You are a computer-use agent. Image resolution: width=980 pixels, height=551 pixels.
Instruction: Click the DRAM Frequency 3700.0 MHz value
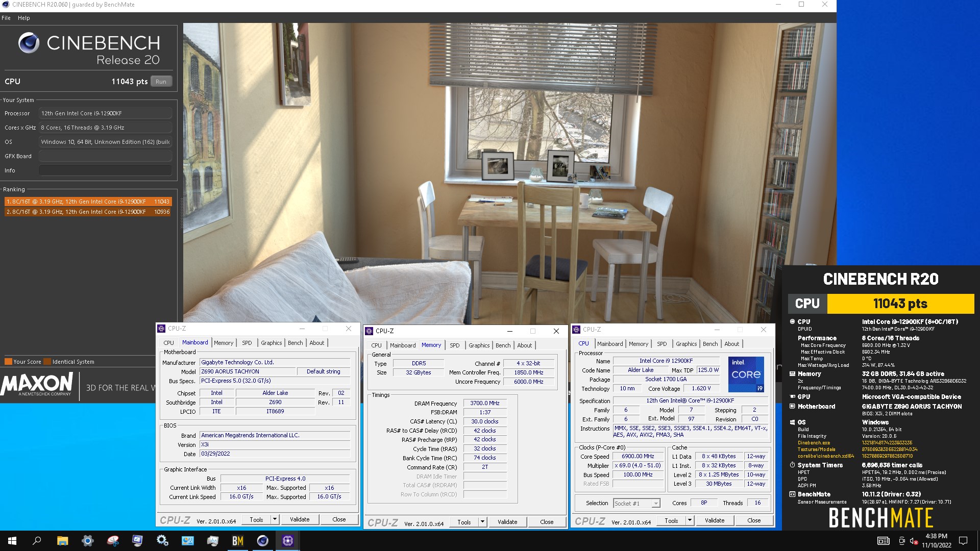coord(485,403)
